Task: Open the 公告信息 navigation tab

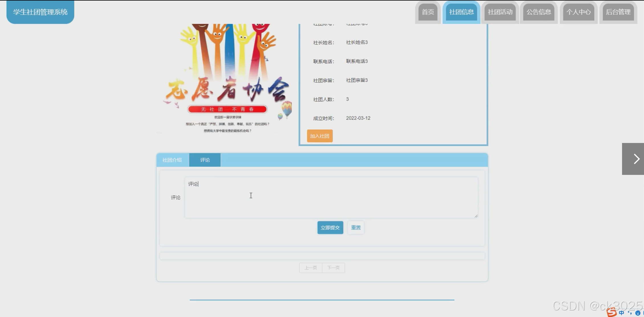Action: point(539,12)
